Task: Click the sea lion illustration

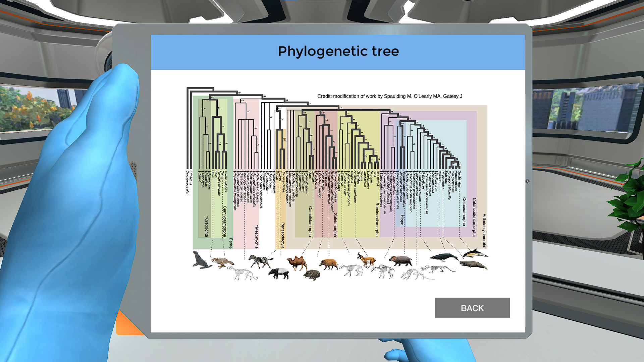Action: click(x=201, y=260)
